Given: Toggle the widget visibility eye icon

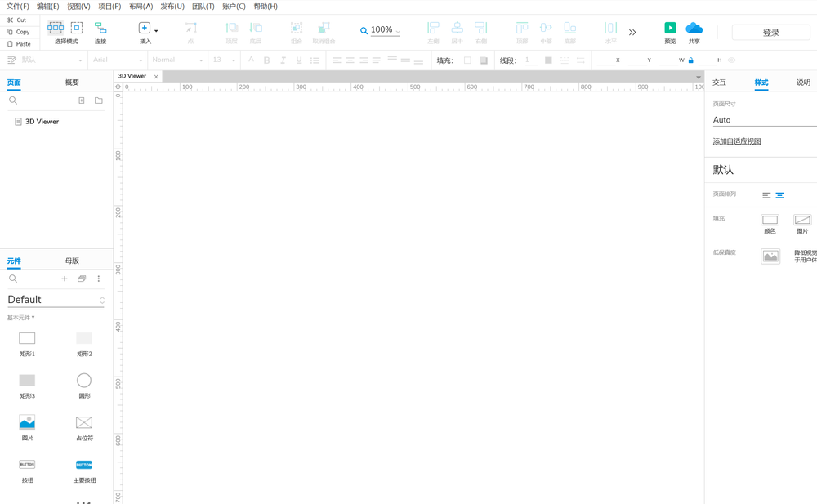Looking at the screenshot, I should (x=731, y=60).
